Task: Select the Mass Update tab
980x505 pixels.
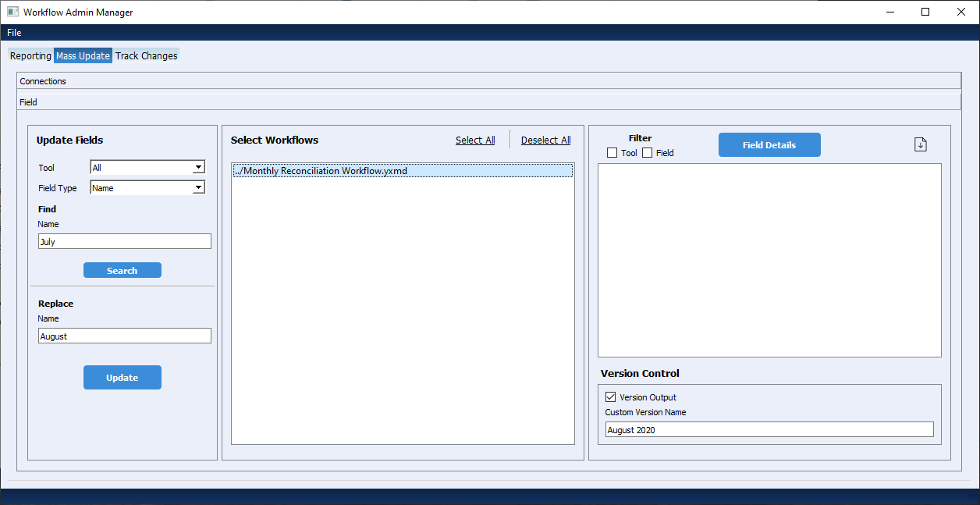Action: [x=83, y=56]
